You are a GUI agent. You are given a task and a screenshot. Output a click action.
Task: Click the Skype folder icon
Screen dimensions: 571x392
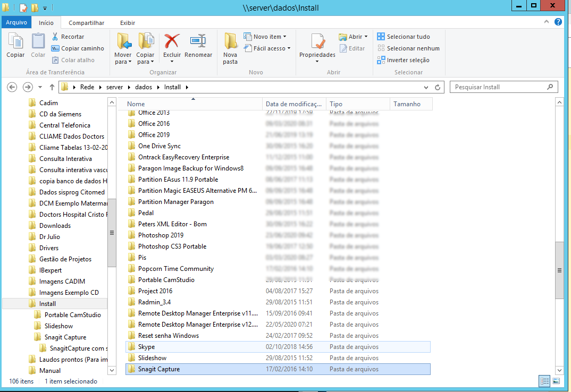pos(131,346)
